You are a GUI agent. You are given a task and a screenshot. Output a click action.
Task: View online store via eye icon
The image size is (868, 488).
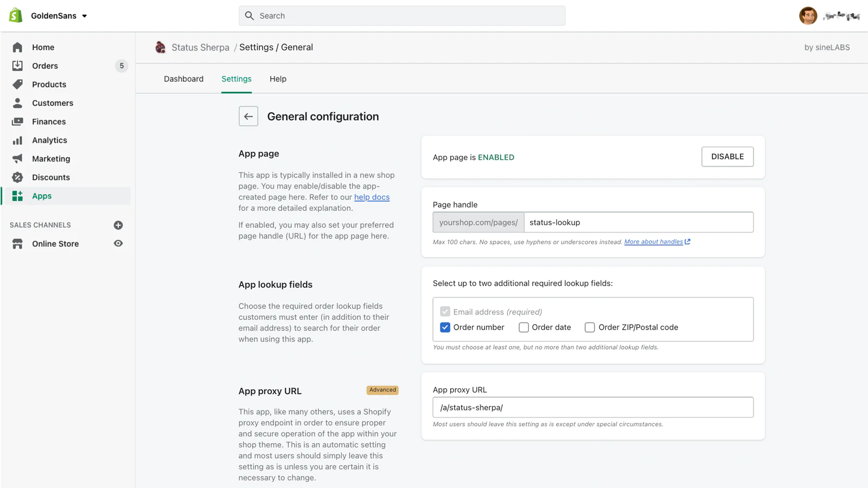118,243
